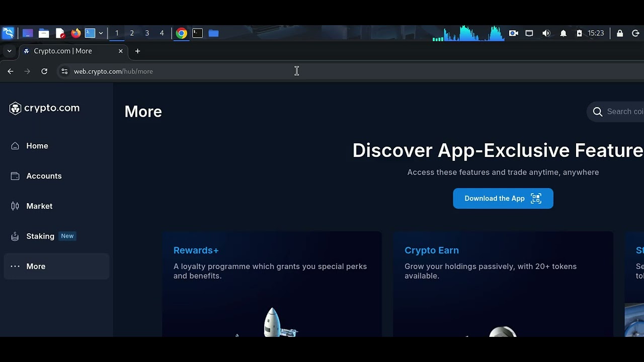Select the blue folder window in taskbar

pyautogui.click(x=213, y=33)
